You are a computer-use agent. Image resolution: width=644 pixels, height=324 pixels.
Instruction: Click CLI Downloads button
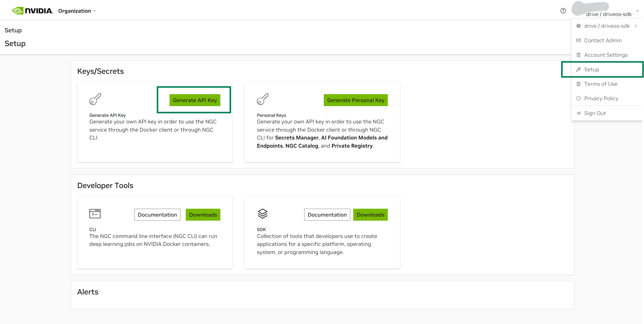(x=203, y=215)
